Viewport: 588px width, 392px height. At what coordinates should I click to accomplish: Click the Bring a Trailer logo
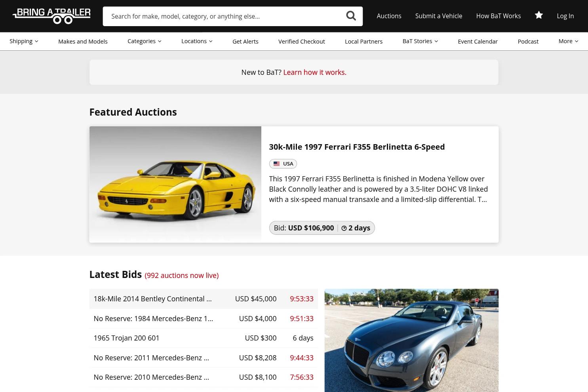click(51, 16)
